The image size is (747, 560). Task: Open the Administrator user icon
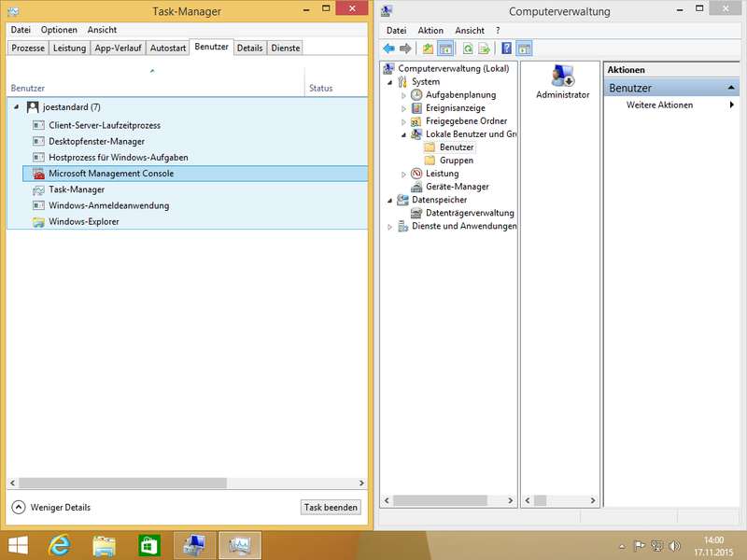(562, 80)
